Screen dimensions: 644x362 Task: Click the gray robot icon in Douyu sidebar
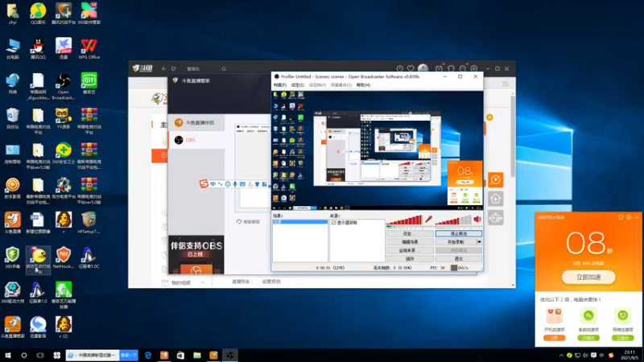tap(496, 217)
